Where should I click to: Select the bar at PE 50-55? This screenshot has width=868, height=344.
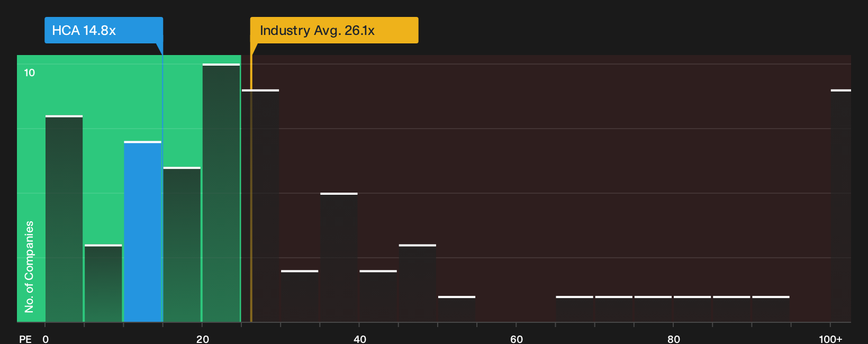pyautogui.click(x=457, y=309)
